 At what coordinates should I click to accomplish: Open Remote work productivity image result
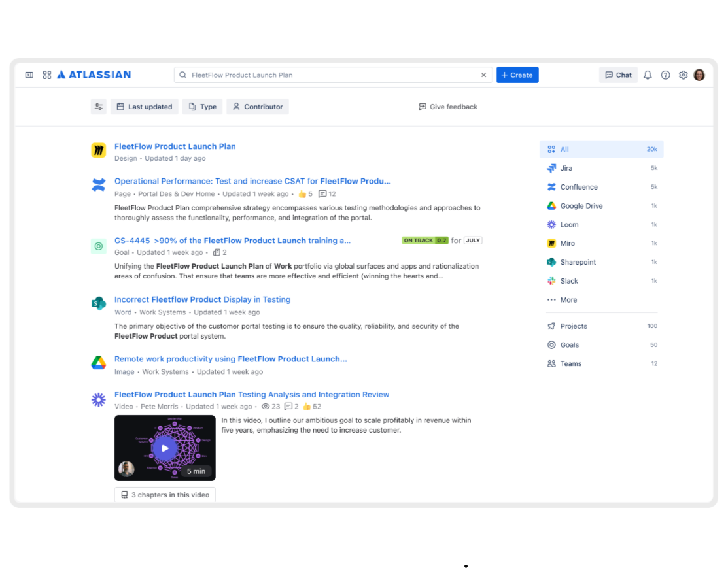click(231, 359)
